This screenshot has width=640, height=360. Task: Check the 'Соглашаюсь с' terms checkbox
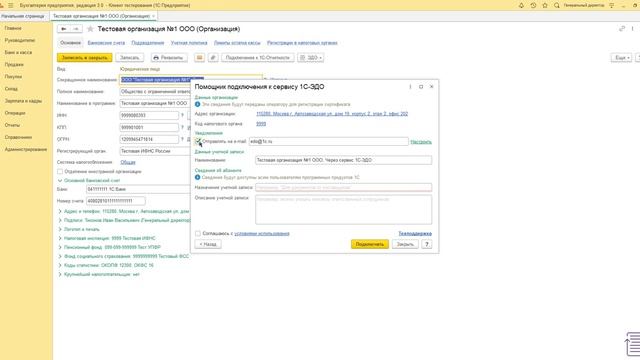click(198, 233)
